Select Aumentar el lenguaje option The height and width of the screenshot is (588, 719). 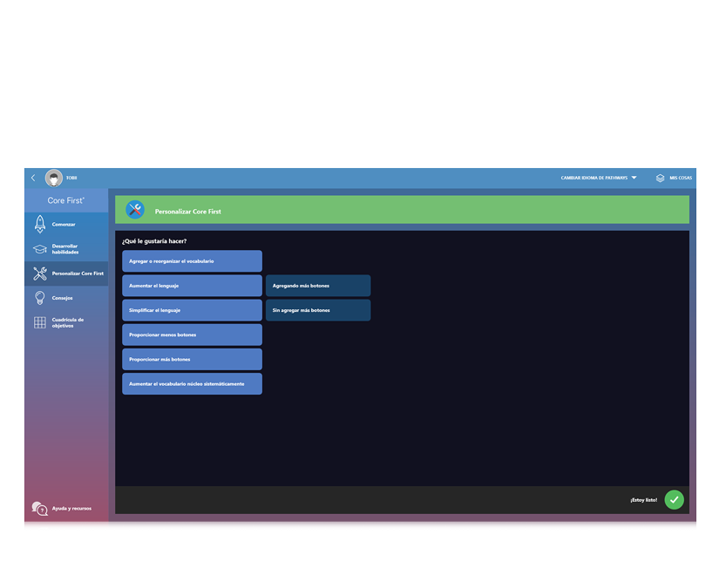coord(192,285)
